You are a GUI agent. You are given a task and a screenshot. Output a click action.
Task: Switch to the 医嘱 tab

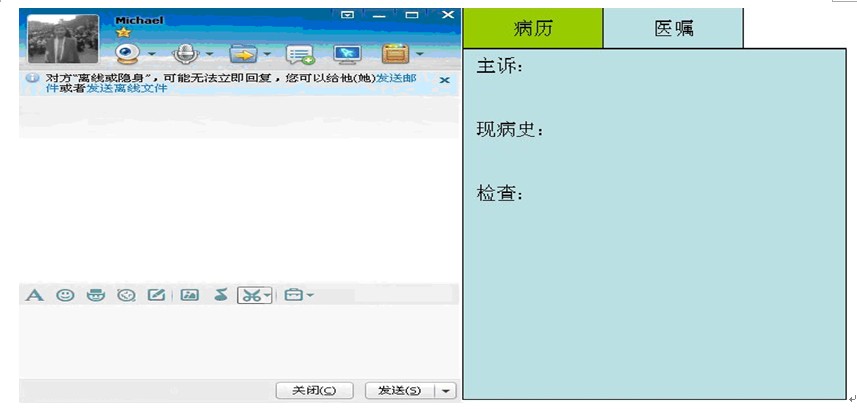tap(674, 28)
